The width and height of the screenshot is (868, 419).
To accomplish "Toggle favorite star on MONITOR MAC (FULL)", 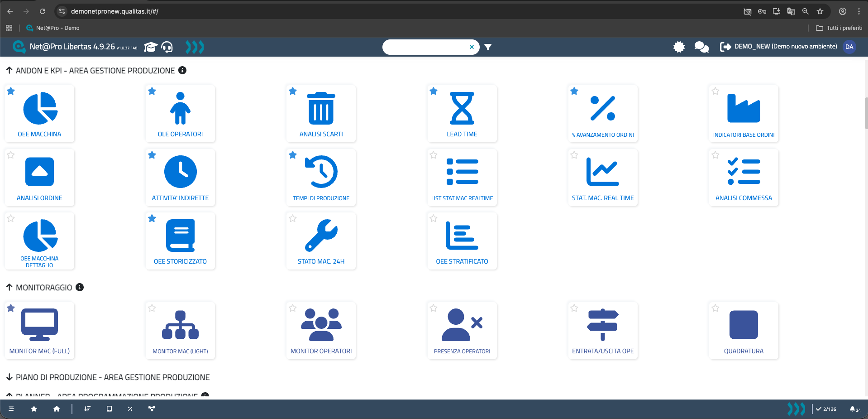I will (11, 308).
